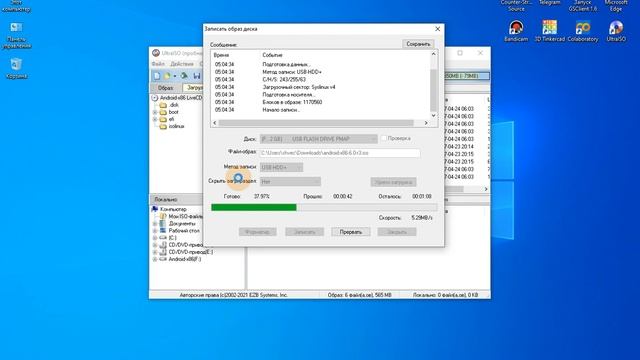
Task: Click the UltraISO logo icon in main title bar
Action: pos(156,53)
